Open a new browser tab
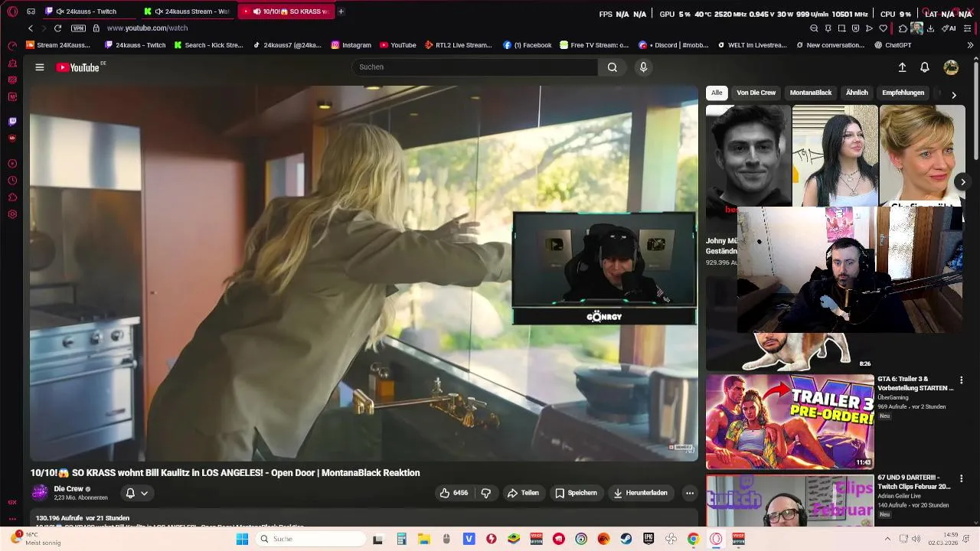This screenshot has height=551, width=980. (x=341, y=11)
